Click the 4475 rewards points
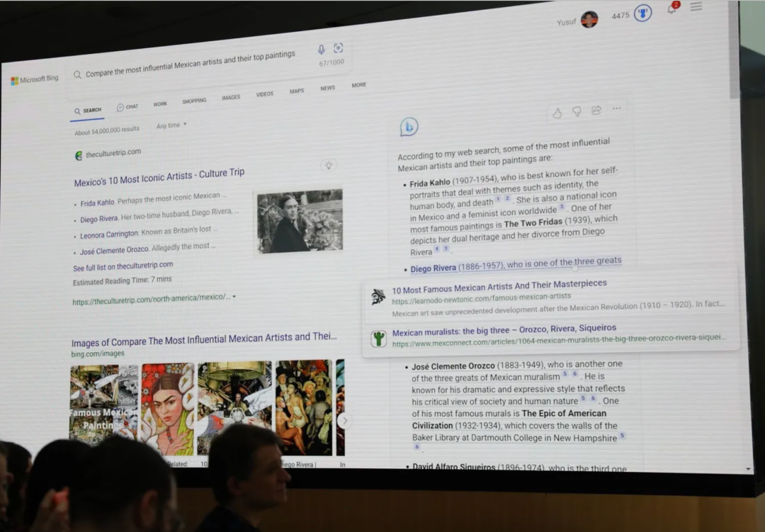Image resolution: width=765 pixels, height=532 pixels. click(620, 16)
